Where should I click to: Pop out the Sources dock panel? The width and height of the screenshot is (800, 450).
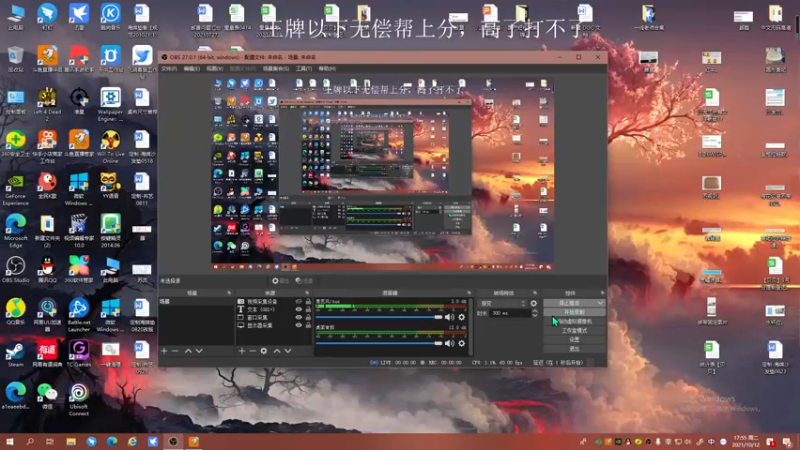click(307, 293)
